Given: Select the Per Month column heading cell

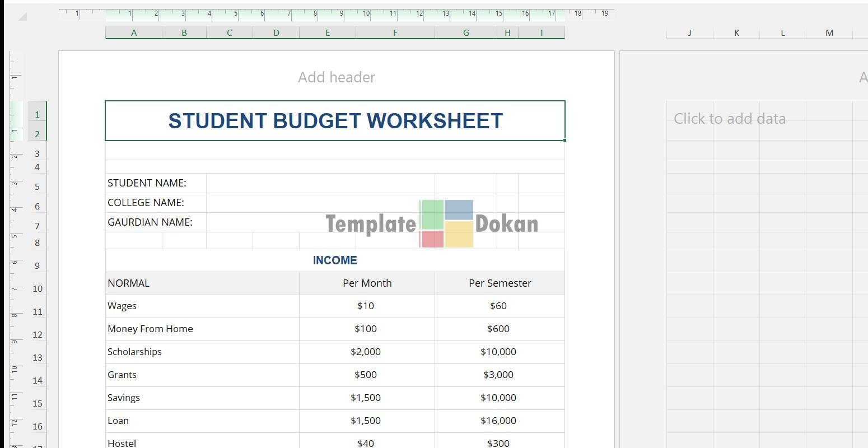Looking at the screenshot, I should [x=367, y=283].
